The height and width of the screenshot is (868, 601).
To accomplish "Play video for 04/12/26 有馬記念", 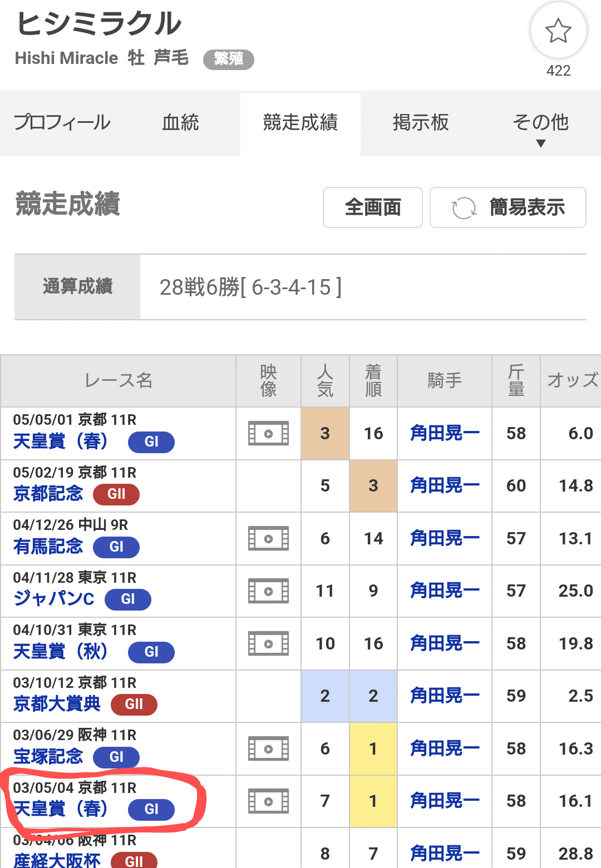I will tap(268, 538).
